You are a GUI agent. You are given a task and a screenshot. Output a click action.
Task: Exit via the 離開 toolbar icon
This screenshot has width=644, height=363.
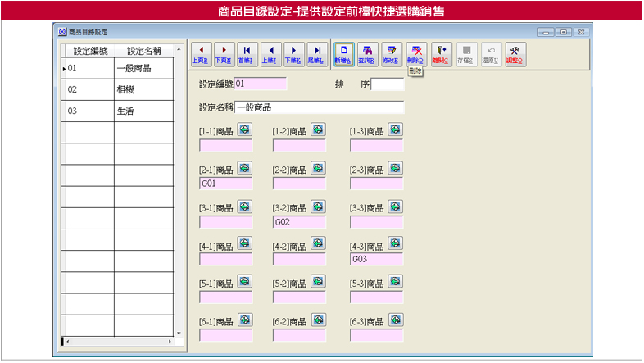tap(442, 53)
